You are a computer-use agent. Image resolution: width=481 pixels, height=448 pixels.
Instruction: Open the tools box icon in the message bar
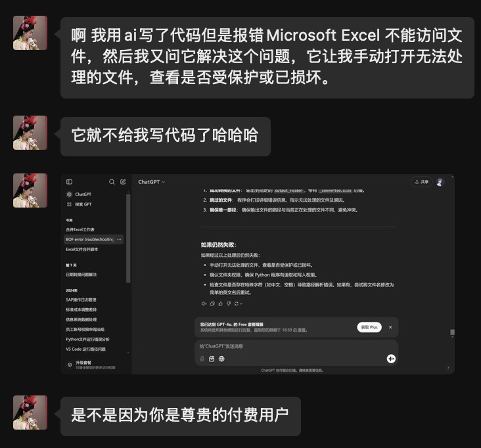(x=212, y=359)
